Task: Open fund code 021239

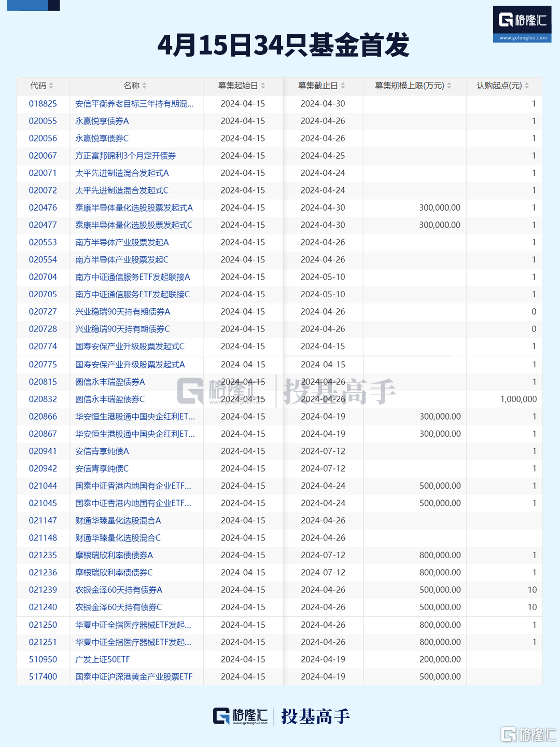Action: coord(43,590)
